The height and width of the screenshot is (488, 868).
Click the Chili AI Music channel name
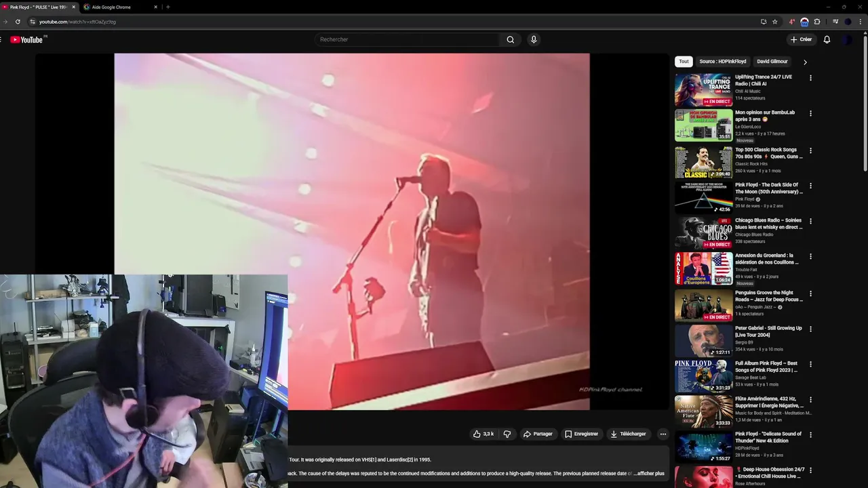pos(747,91)
